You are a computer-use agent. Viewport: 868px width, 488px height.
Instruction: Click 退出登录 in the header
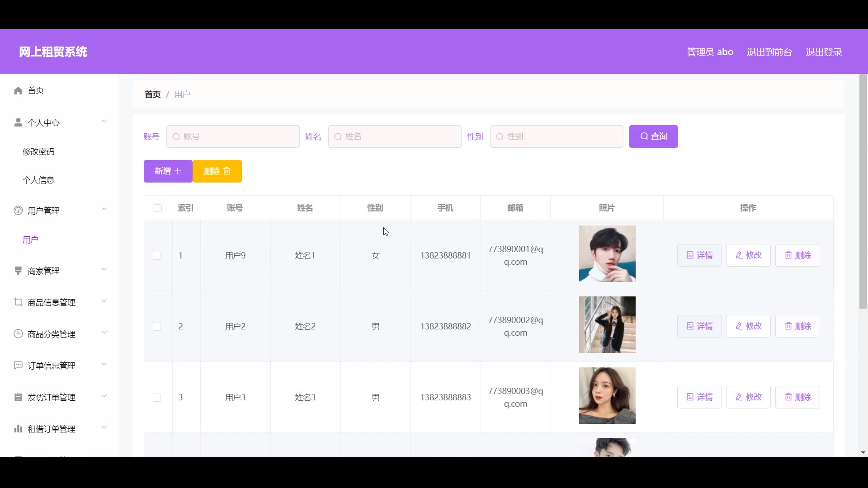click(x=823, y=52)
